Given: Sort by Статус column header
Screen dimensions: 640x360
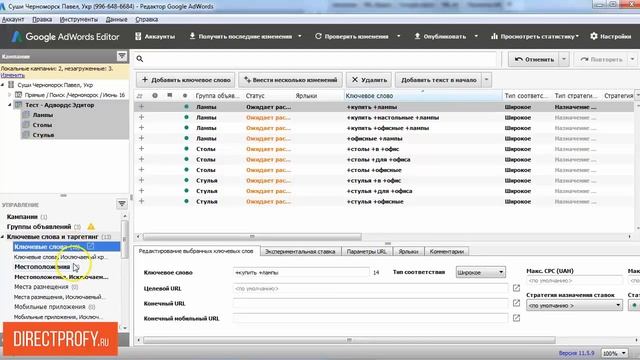Looking at the screenshot, I should (x=255, y=96).
